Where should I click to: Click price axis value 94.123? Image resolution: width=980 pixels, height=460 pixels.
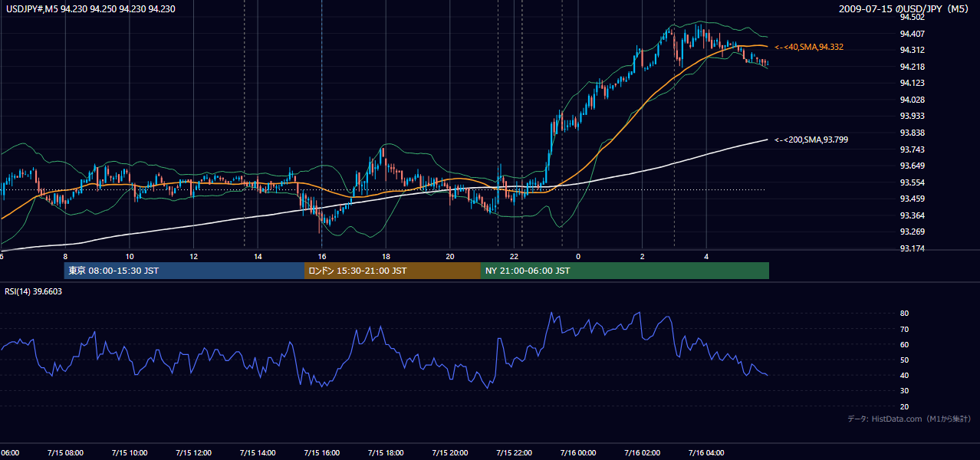[x=912, y=83]
